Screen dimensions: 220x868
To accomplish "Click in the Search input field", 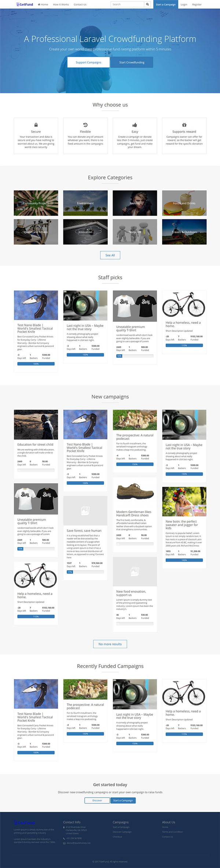I will (127, 4).
